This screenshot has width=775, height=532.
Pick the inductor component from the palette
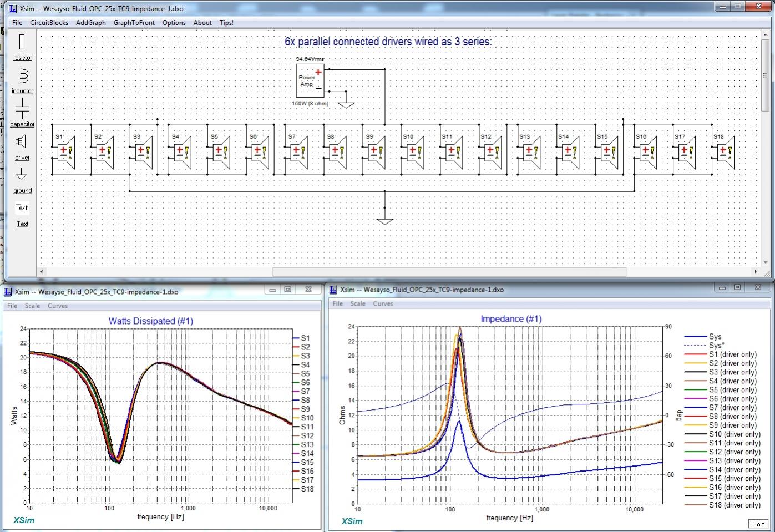22,75
